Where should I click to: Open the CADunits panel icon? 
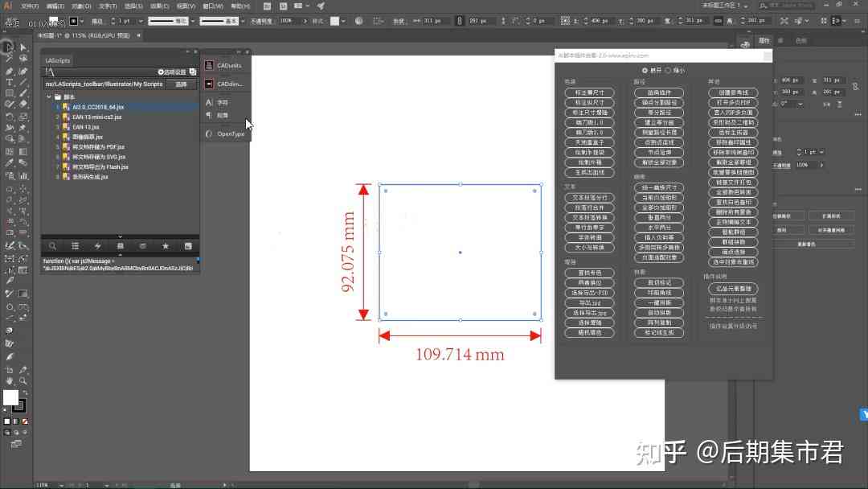209,65
